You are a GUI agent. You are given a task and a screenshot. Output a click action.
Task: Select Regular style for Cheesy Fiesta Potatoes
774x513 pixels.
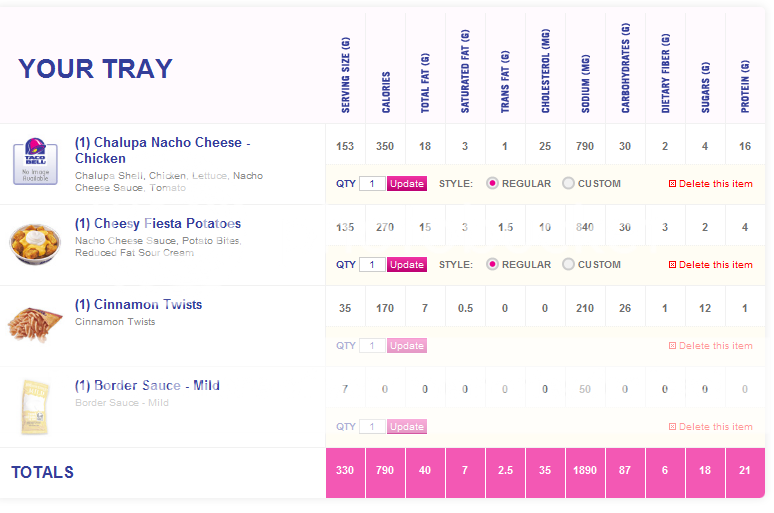(492, 264)
